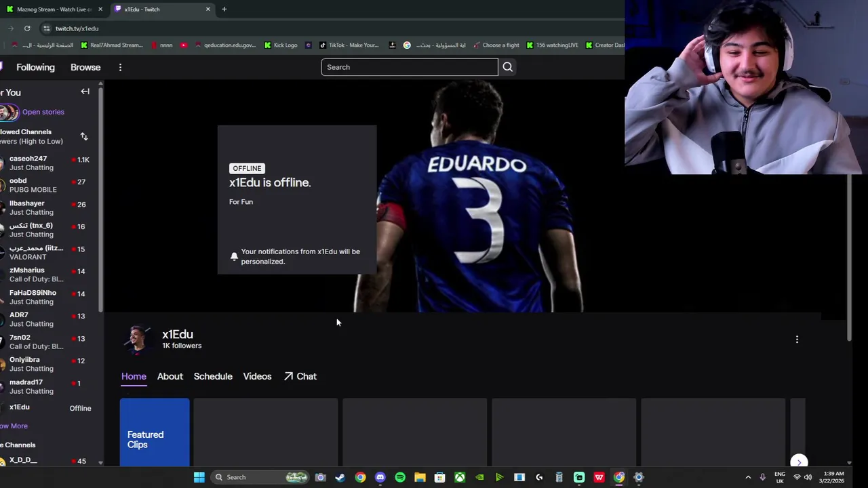Sort followed channels with the arrows icon
This screenshot has height=488, width=868.
(84, 136)
